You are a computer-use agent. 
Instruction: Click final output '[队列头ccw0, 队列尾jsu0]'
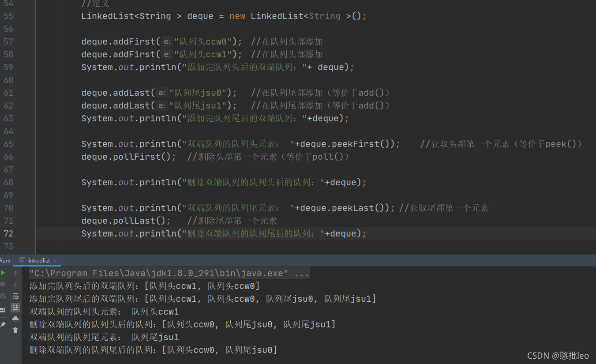pyautogui.click(x=220, y=350)
